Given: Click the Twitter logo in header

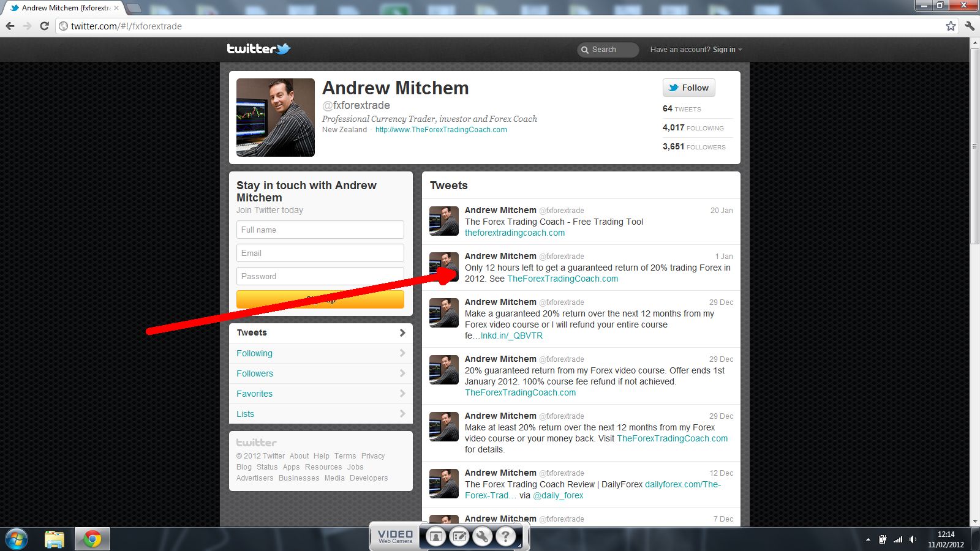Looking at the screenshot, I should (x=258, y=49).
